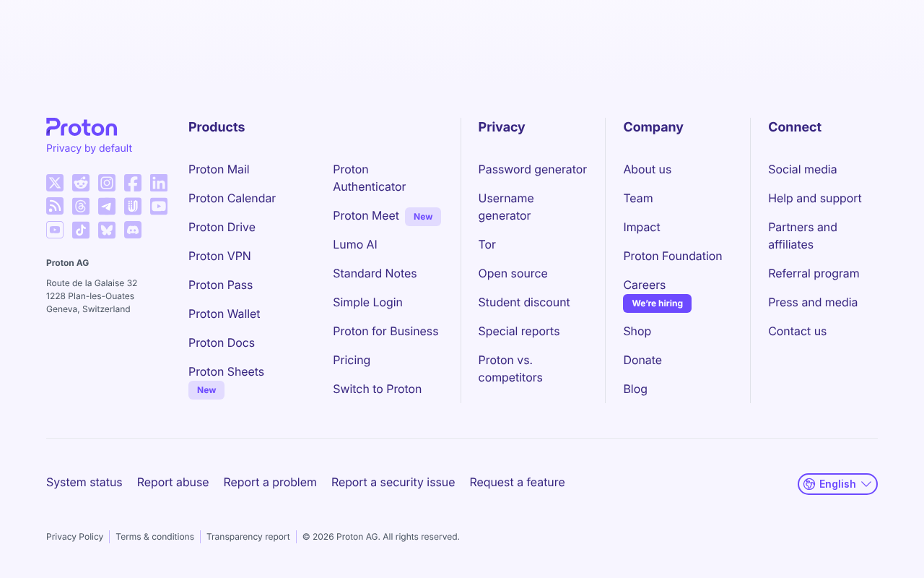Open the Bluesky butterfly icon

[107, 230]
